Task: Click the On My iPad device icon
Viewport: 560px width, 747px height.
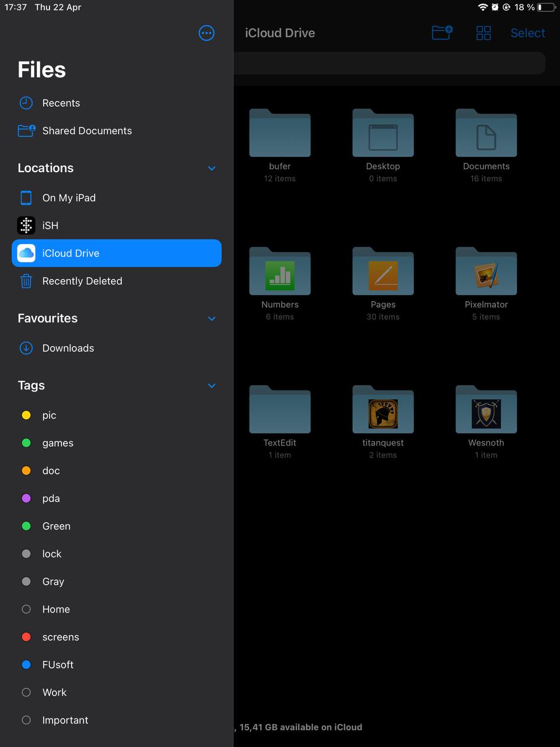Action: click(26, 198)
